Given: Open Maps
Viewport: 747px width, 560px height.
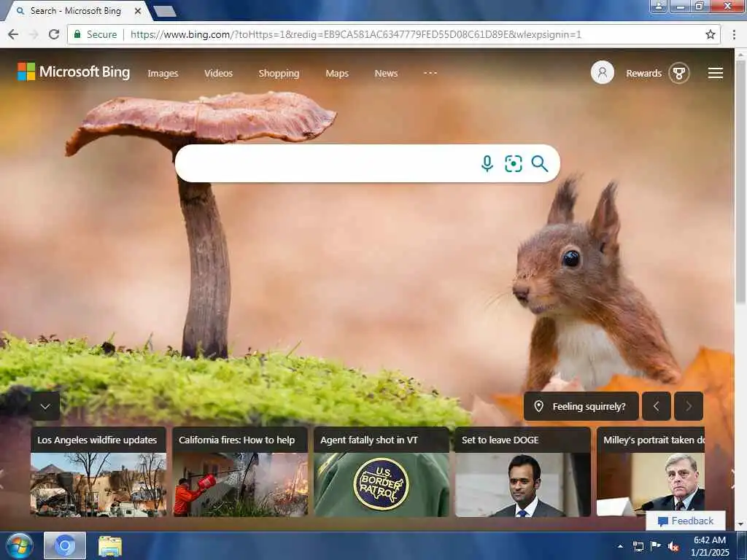Looking at the screenshot, I should 337,74.
